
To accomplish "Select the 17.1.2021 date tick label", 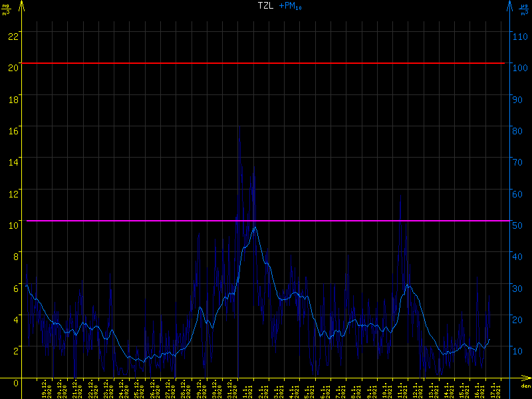I will 493,388.
